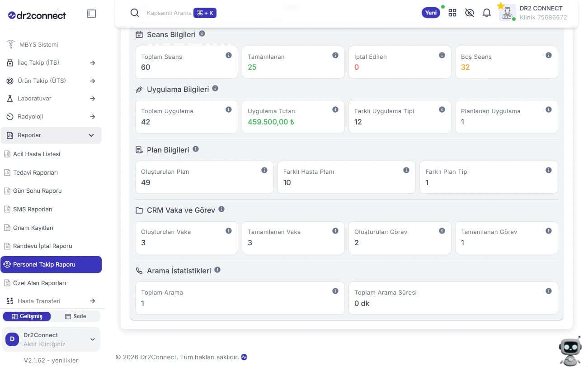Show info for Farklı Uygulama Tipi
The image size is (588, 367).
[x=442, y=110]
